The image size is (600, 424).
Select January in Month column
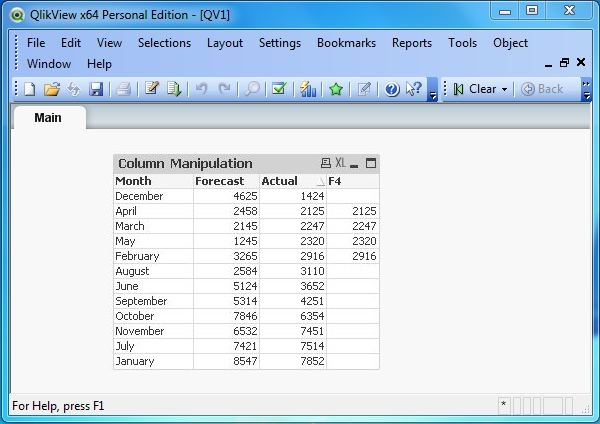(153, 361)
